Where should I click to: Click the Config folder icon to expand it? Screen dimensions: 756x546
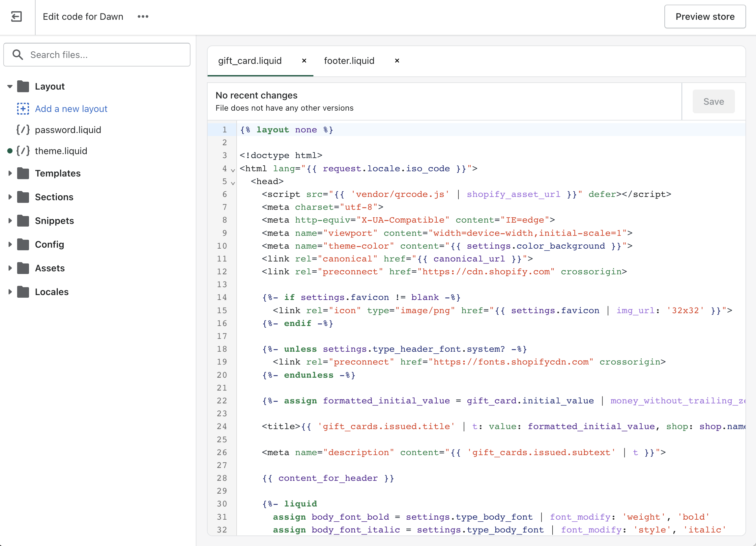pyautogui.click(x=23, y=245)
